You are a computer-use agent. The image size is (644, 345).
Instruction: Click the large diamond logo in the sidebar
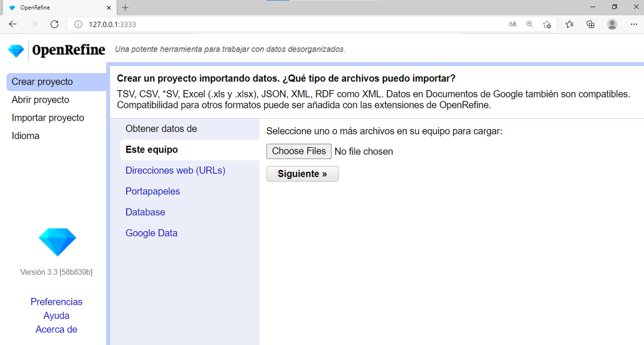(x=57, y=242)
